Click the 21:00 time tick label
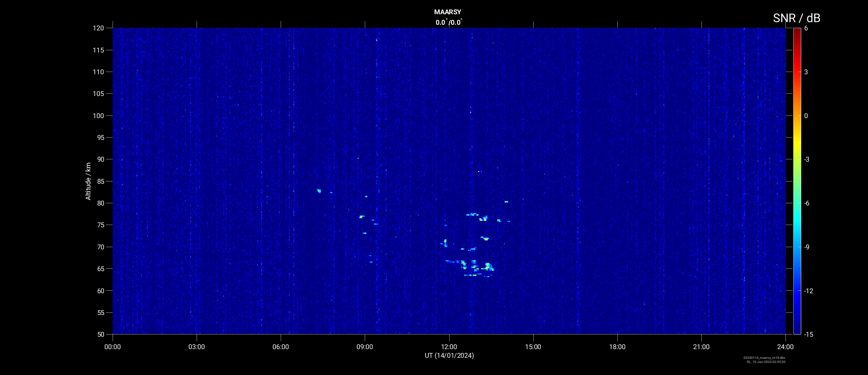868x375 pixels. coord(701,347)
